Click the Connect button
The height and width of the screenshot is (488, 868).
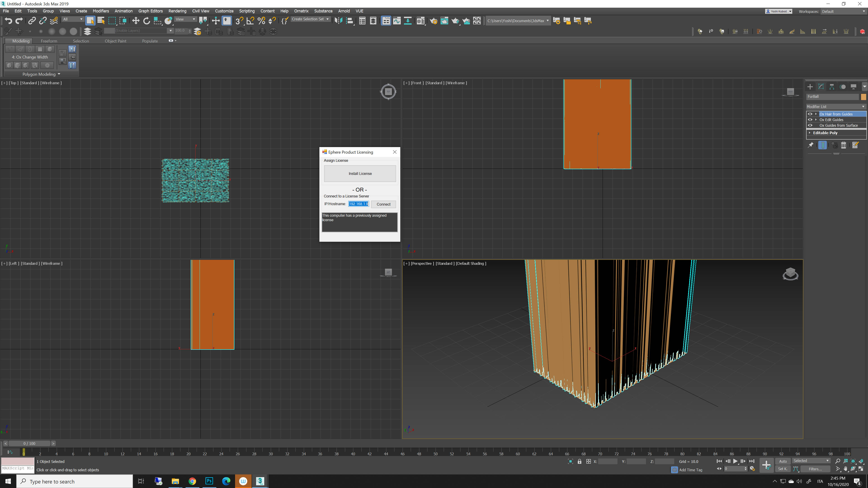click(383, 204)
